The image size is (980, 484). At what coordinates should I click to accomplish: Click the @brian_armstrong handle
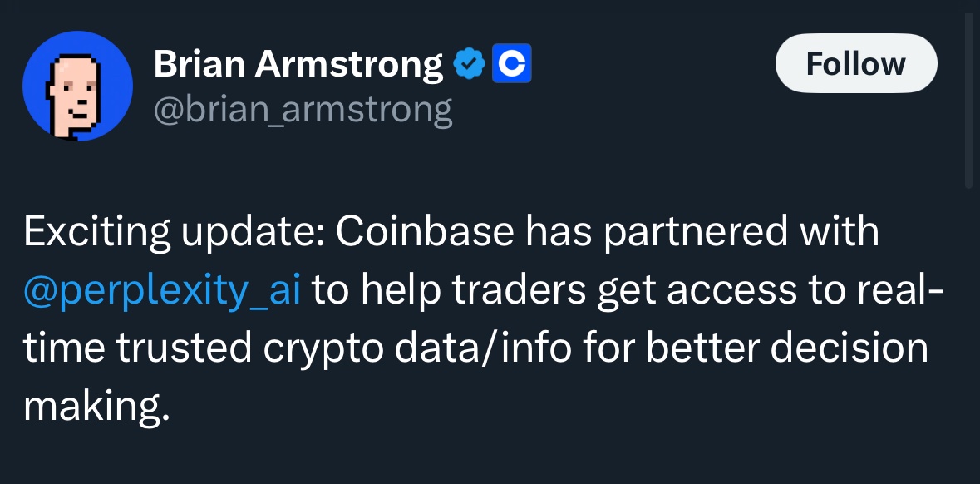[303, 110]
